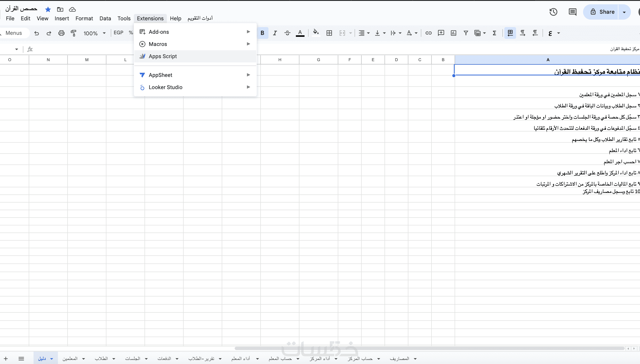Viewport: 640px width, 364px height.
Task: Click the Share button
Action: (602, 12)
